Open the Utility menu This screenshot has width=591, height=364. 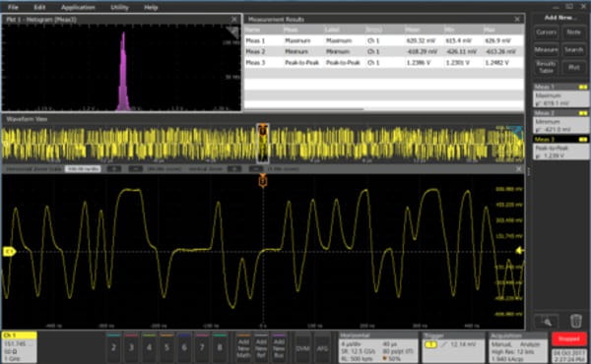point(119,7)
